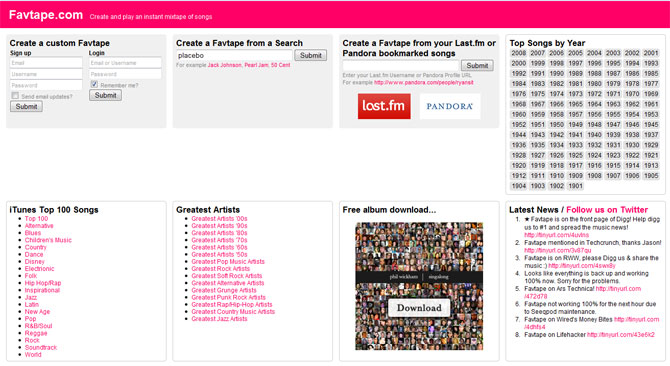Image resolution: width=670 pixels, height=366 pixels.
Task: Open the iTunes Top 100 link
Action: (36, 219)
